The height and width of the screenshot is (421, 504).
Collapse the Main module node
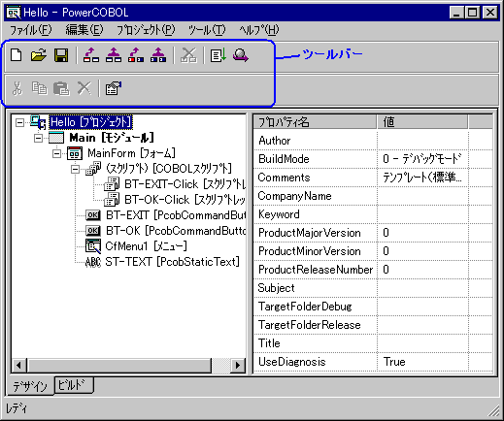point(39,138)
